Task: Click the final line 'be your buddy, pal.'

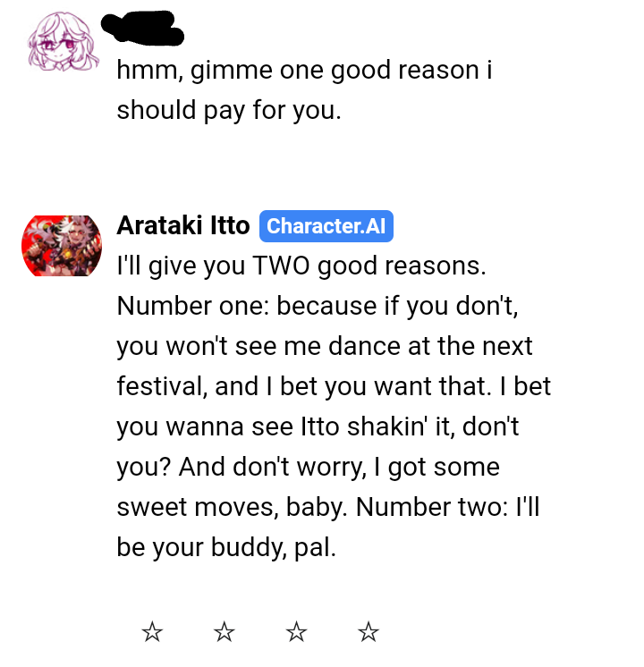Action: (226, 547)
